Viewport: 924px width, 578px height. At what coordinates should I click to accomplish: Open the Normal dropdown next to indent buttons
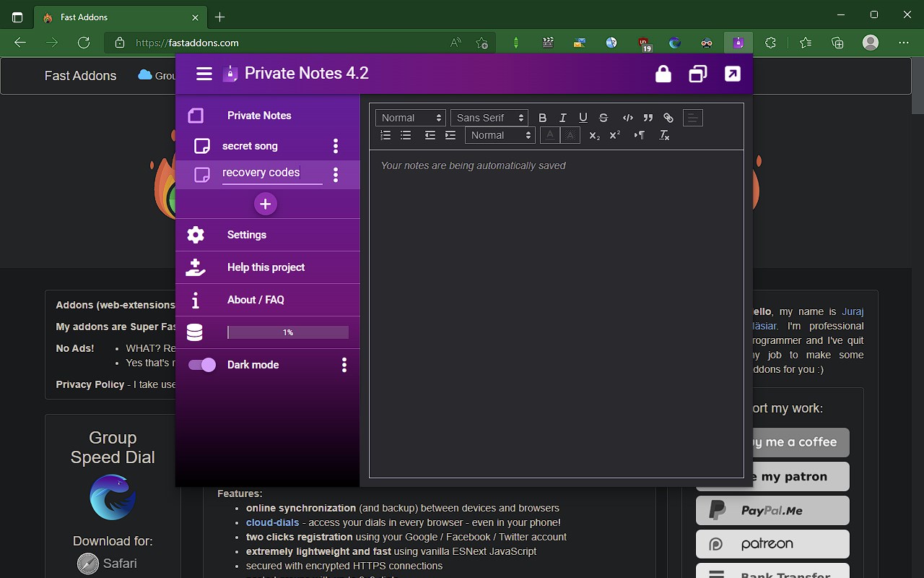click(x=500, y=135)
